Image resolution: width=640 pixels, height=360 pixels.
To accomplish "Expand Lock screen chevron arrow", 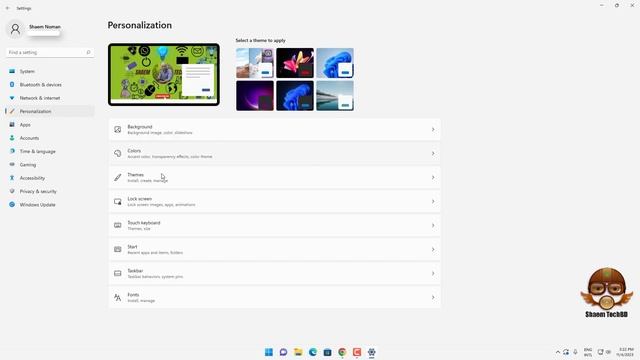I will click(433, 202).
